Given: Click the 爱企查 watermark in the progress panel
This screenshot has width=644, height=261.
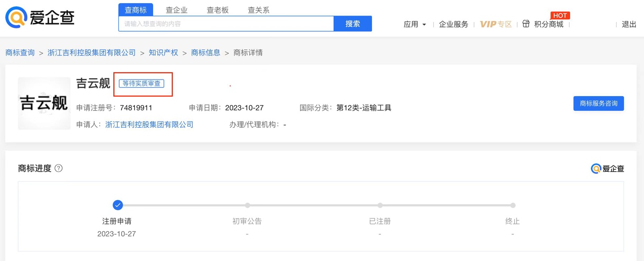Looking at the screenshot, I should (x=607, y=168).
